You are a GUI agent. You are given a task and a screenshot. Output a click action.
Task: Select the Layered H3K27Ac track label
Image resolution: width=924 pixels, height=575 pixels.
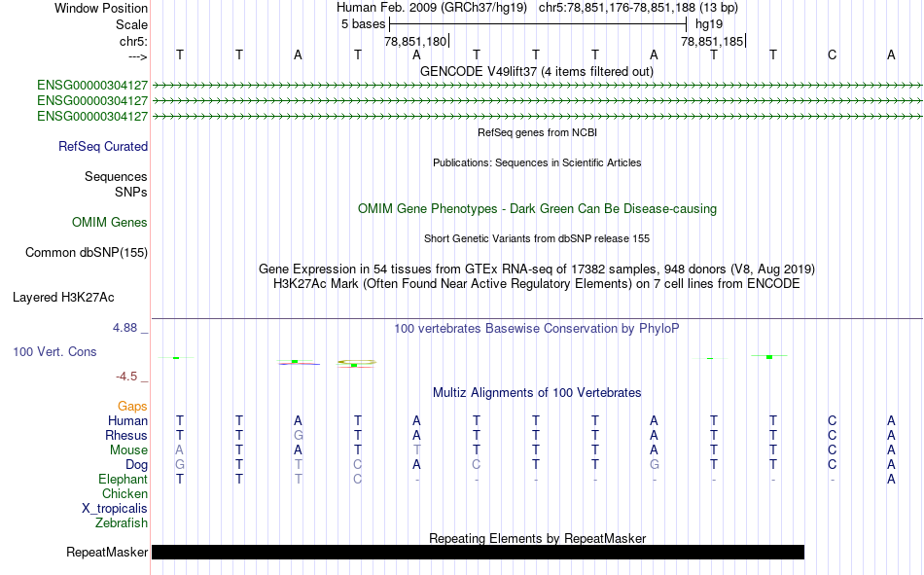(63, 298)
